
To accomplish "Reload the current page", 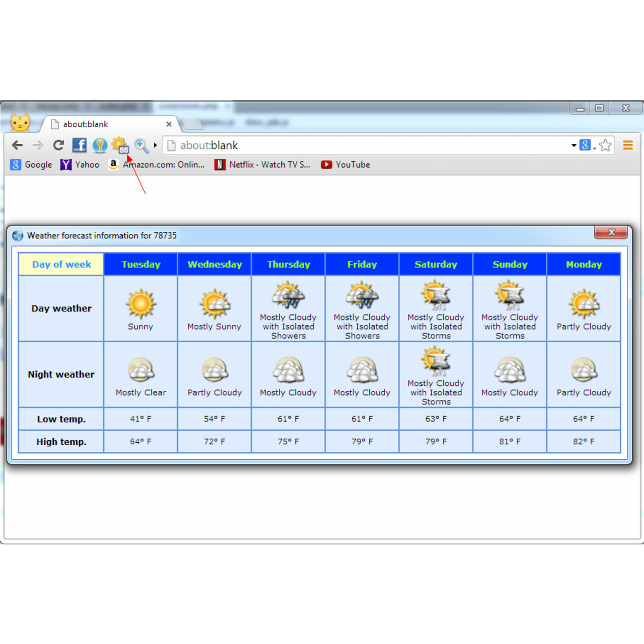I will [58, 145].
